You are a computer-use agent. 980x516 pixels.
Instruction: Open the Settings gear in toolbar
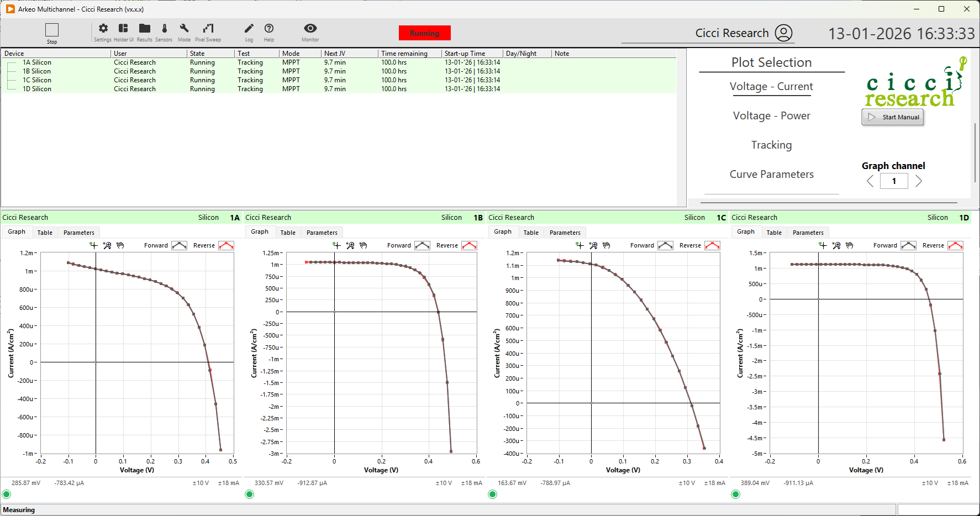tap(103, 29)
